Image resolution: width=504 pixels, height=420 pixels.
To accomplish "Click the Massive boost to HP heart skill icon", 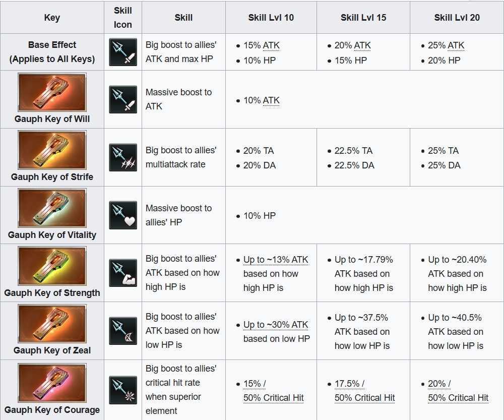I will pyautogui.click(x=123, y=215).
